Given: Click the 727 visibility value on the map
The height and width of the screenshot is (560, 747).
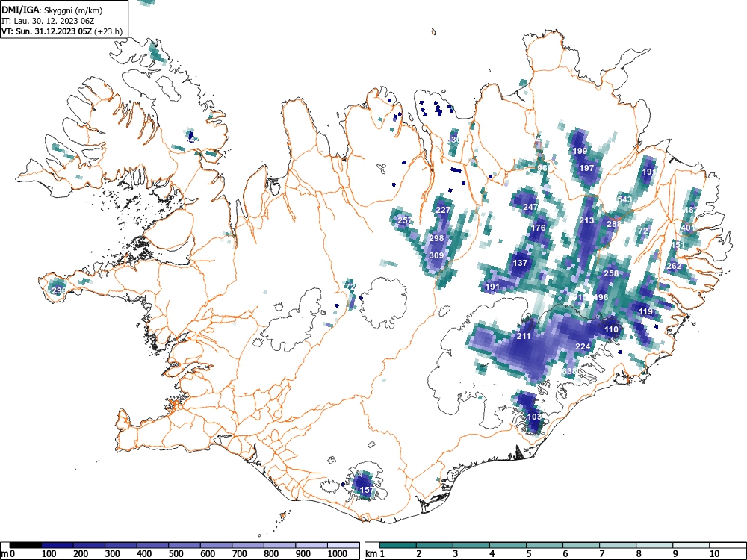Looking at the screenshot, I should 645,231.
